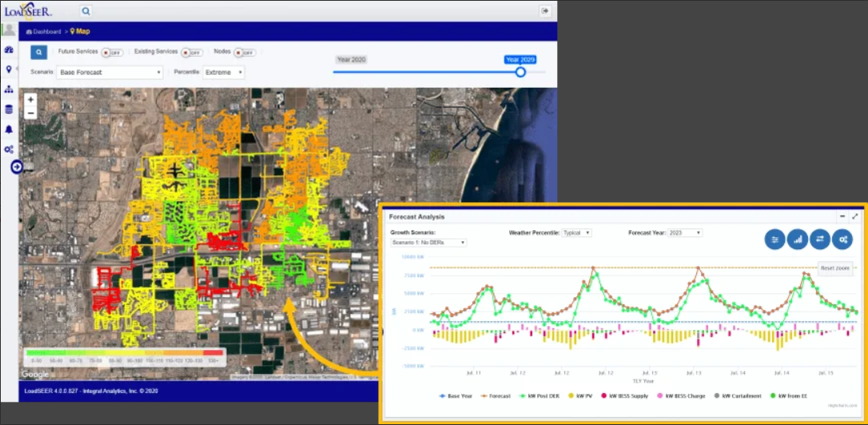Open the Forecast Analysis gears settings button
The width and height of the screenshot is (868, 425).
coord(842,240)
